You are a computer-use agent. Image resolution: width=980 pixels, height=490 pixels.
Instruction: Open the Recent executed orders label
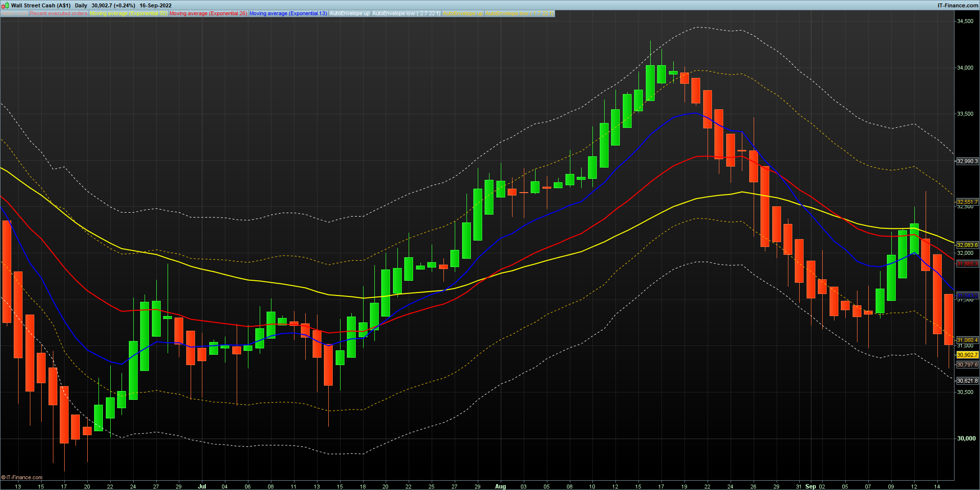click(x=59, y=14)
